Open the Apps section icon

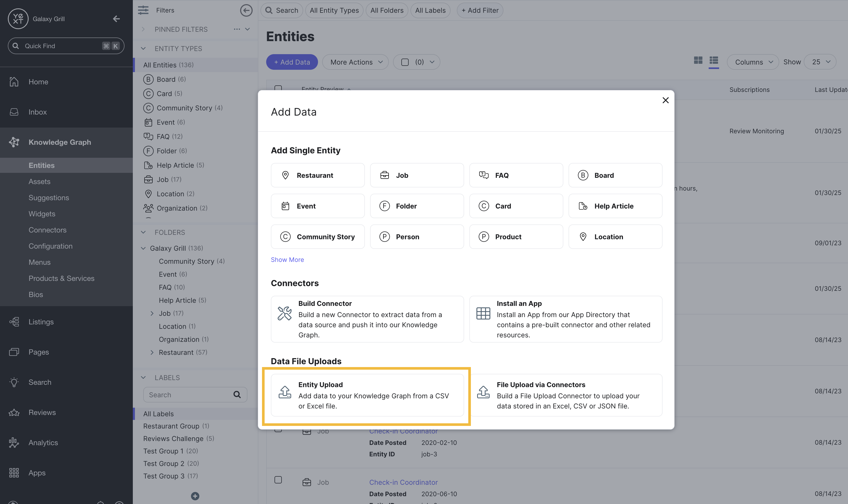pyautogui.click(x=14, y=473)
